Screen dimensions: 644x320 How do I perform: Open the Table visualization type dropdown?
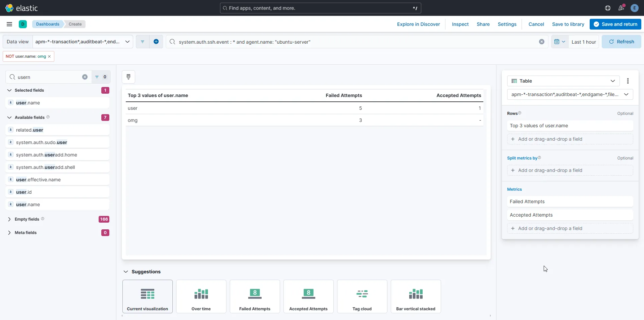tap(563, 81)
